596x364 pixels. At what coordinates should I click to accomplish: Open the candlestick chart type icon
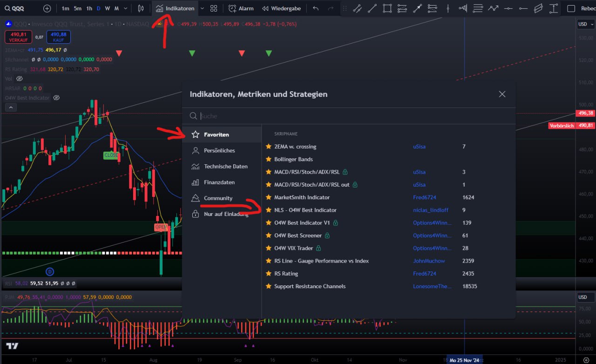[x=141, y=8]
